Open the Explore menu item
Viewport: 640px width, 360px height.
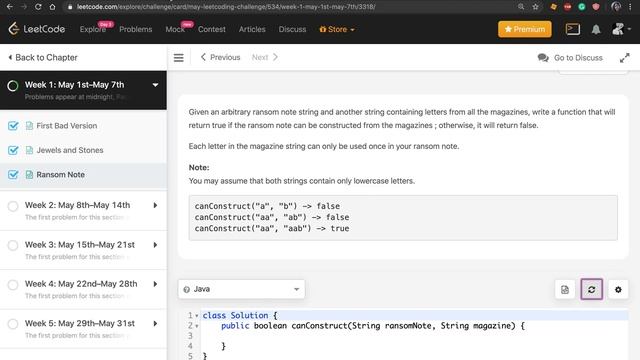(x=93, y=29)
